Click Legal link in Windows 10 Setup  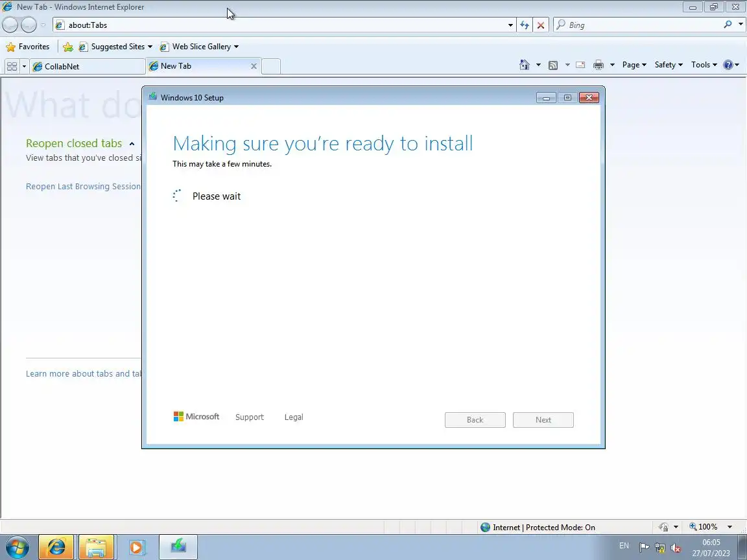coord(294,417)
